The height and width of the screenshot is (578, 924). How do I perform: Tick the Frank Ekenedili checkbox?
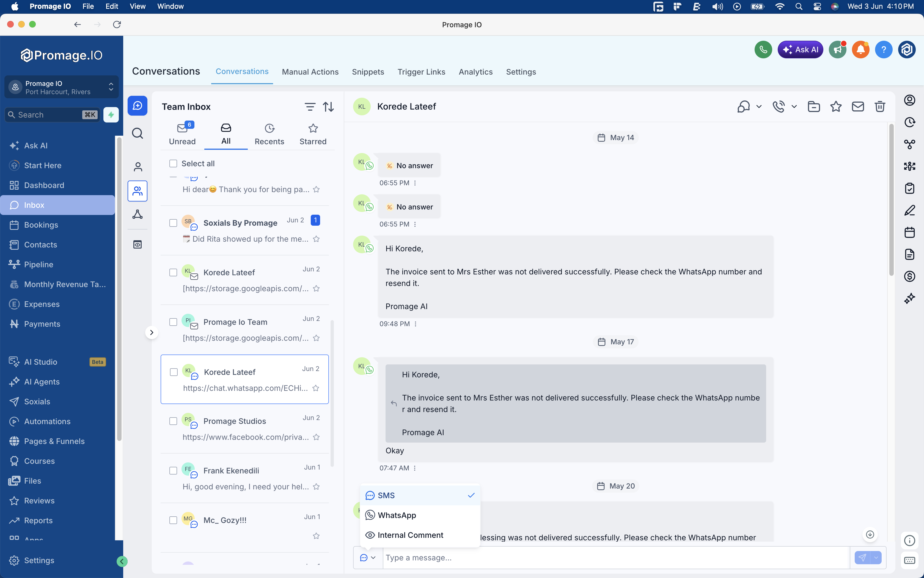click(x=173, y=471)
